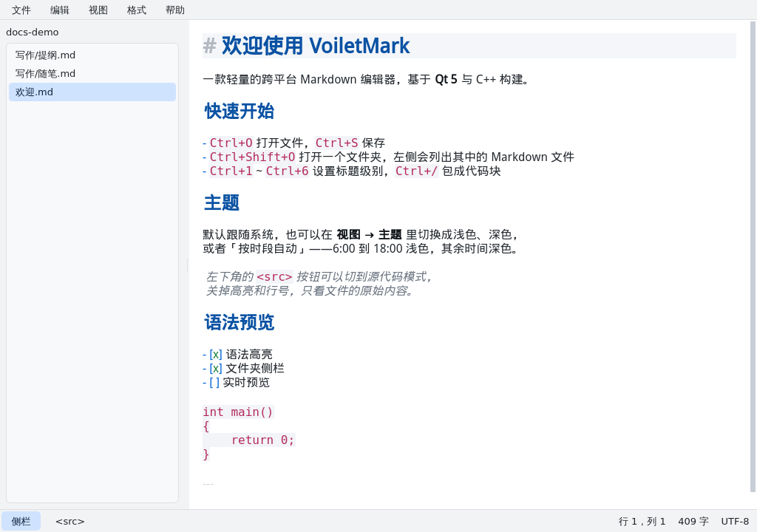This screenshot has width=757, height=532.
Task: Click the UTF-8 encoding indicator
Action: tap(735, 522)
